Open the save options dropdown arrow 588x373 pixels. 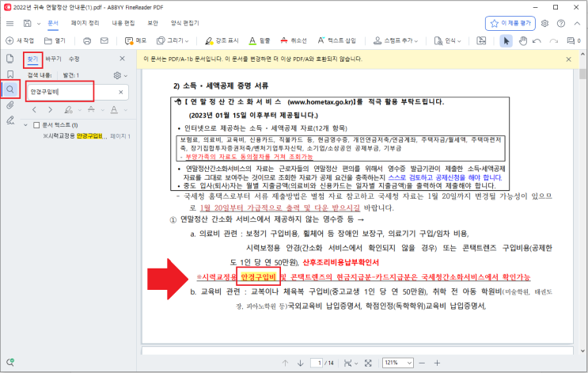pos(39,24)
